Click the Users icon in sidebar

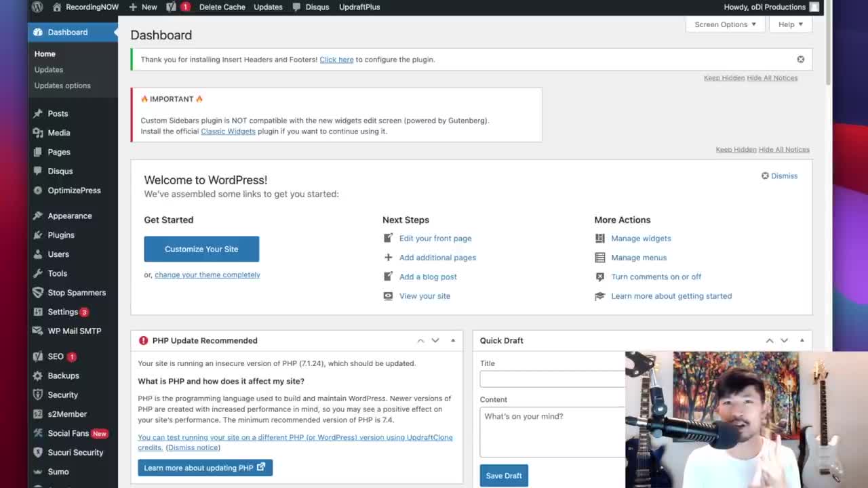(x=38, y=254)
